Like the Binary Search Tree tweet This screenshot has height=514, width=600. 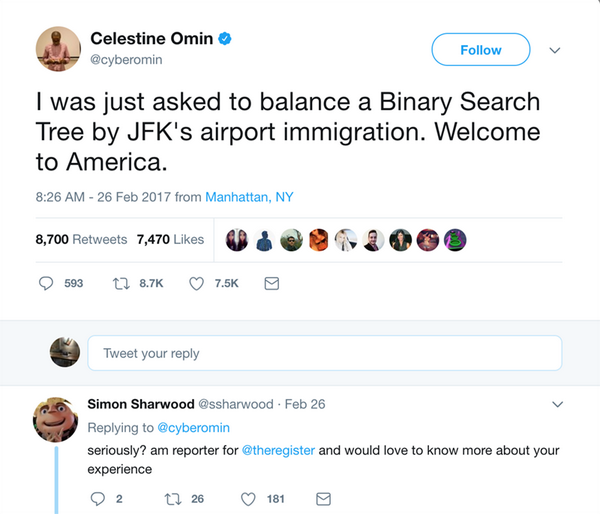196,283
